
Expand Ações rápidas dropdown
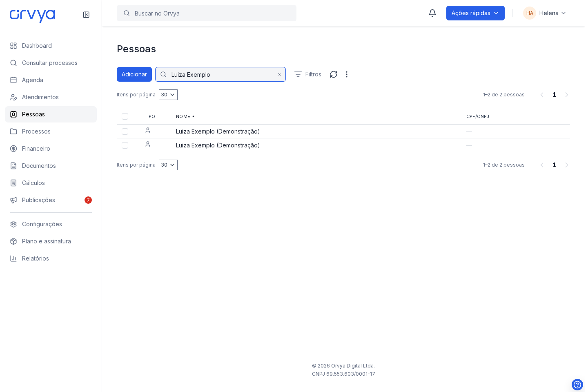point(475,13)
